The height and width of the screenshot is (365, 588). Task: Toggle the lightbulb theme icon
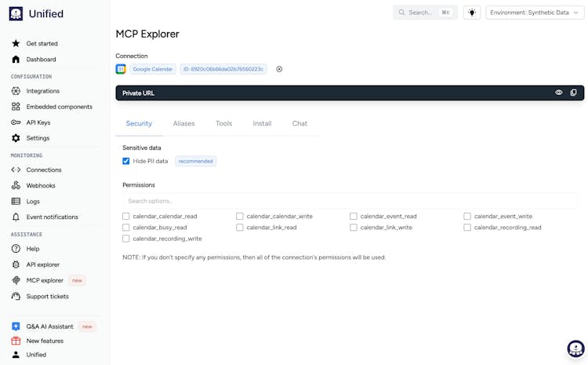[472, 13]
